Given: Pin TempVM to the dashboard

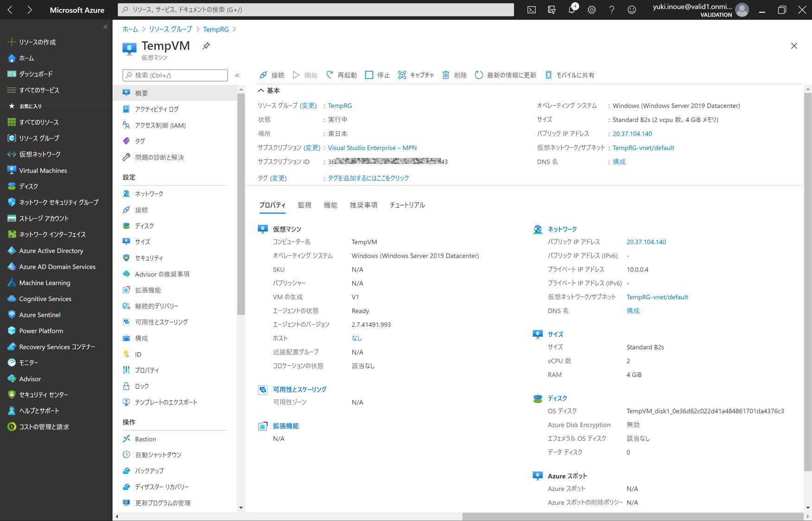Looking at the screenshot, I should [206, 46].
